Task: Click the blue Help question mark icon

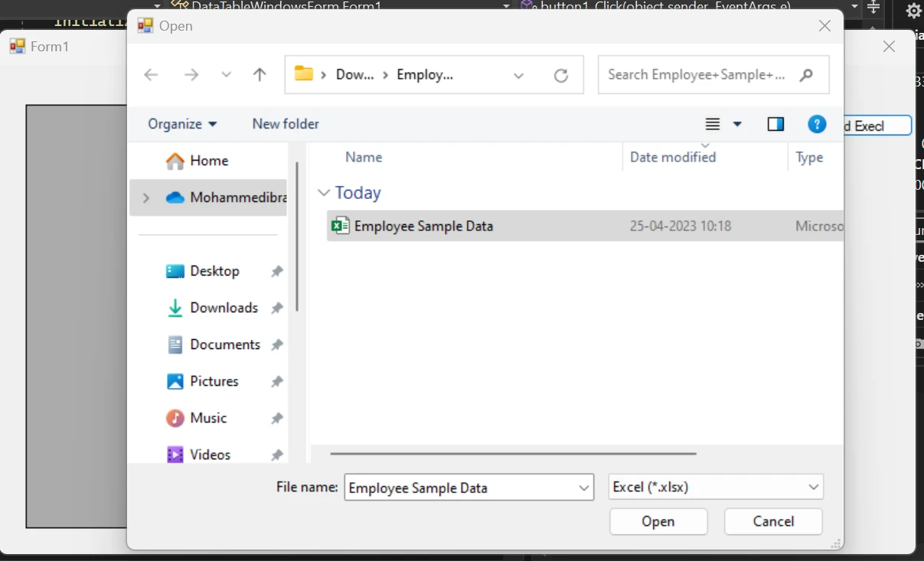Action: (817, 124)
